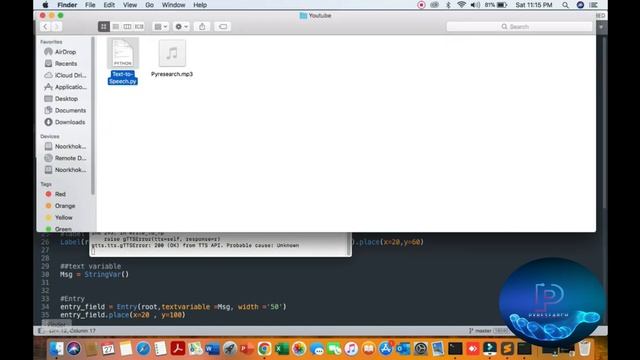Click the Share toolbar button
The image size is (640, 360).
pos(202,27)
